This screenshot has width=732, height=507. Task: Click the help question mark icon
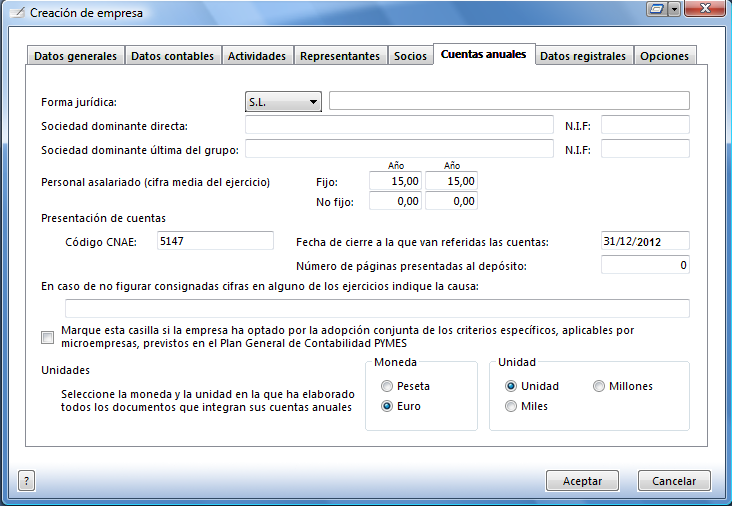pos(27,480)
